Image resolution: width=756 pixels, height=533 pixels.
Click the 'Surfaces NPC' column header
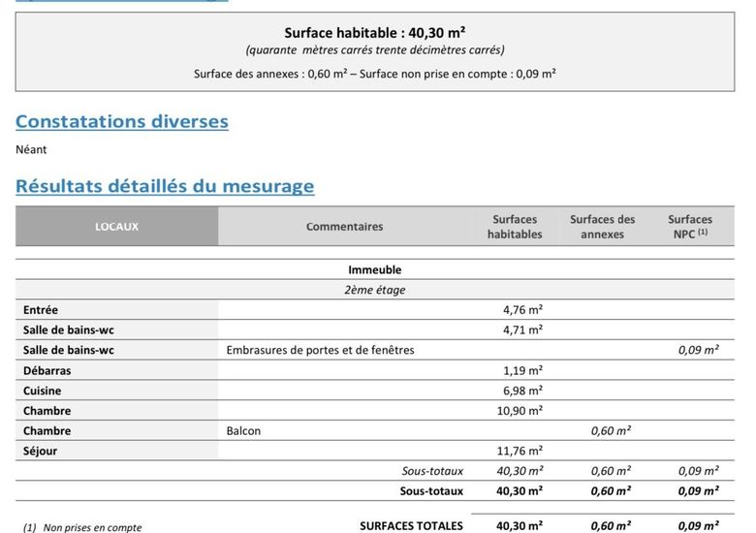click(x=689, y=227)
